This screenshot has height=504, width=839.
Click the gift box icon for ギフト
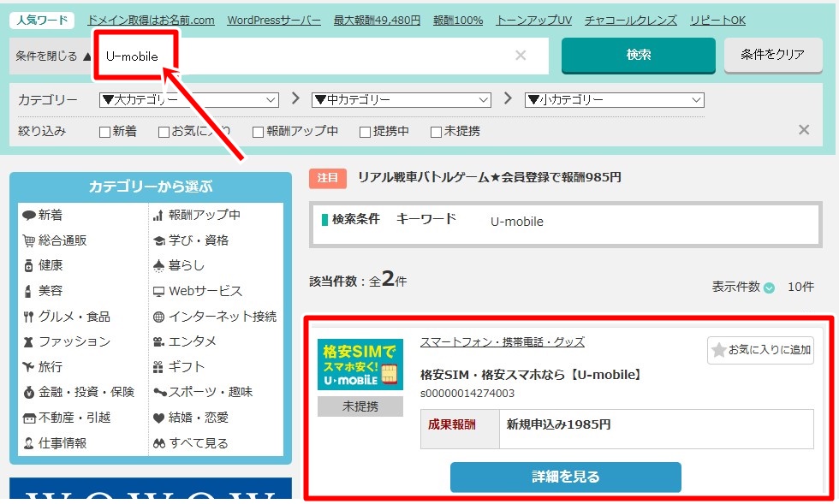(x=158, y=367)
